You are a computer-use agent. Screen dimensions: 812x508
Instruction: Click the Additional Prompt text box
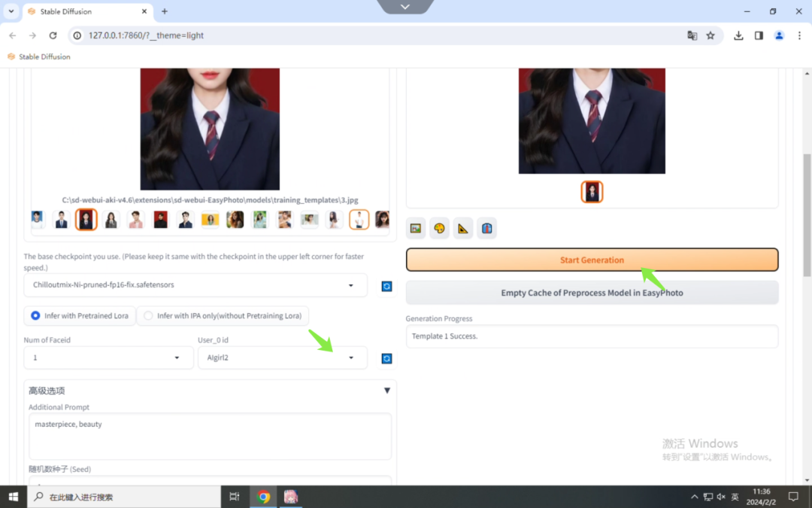(210, 436)
